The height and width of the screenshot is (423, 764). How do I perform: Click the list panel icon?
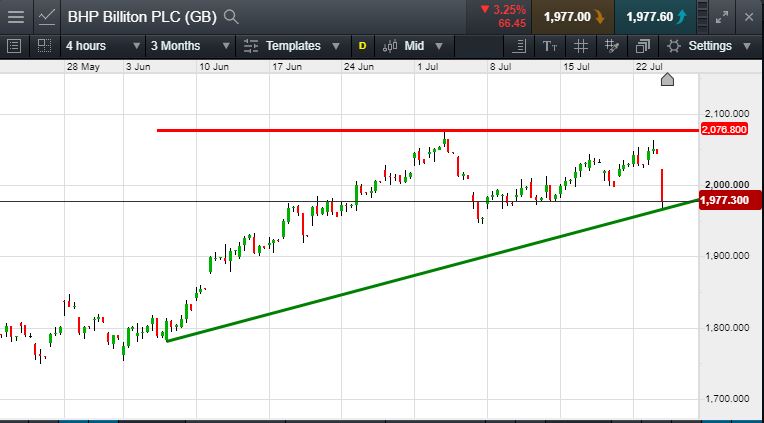15,46
